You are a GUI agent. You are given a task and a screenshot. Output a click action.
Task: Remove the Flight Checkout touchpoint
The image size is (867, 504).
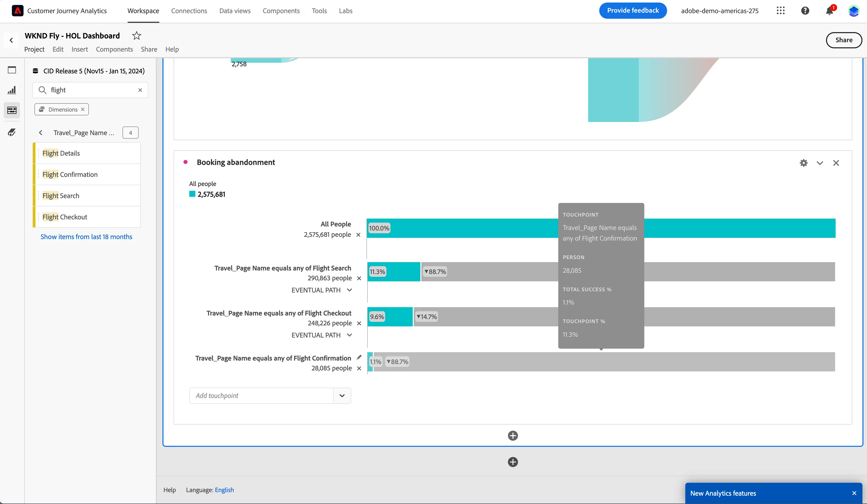pyautogui.click(x=359, y=323)
